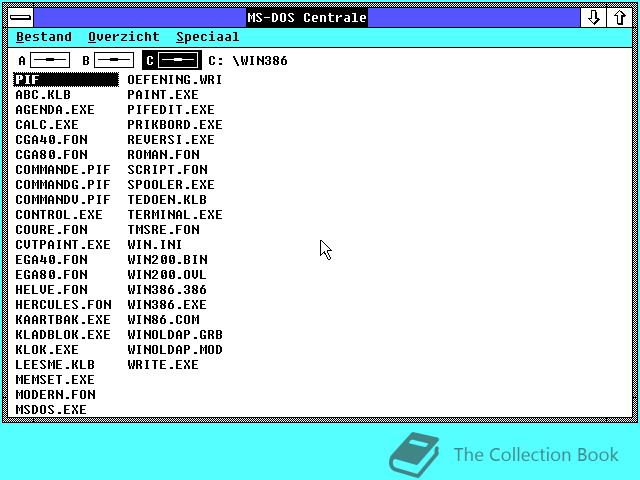Image resolution: width=640 pixels, height=480 pixels.
Task: Select WIN386.EXE file
Action: click(167, 304)
